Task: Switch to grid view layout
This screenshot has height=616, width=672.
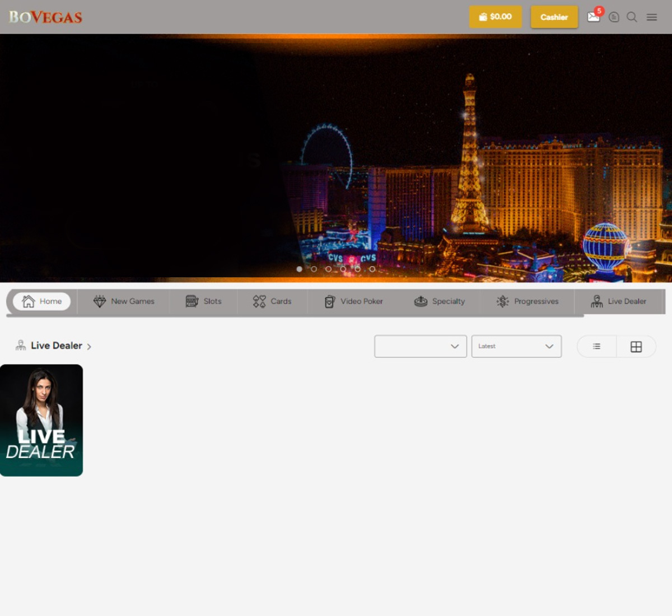Action: click(636, 347)
